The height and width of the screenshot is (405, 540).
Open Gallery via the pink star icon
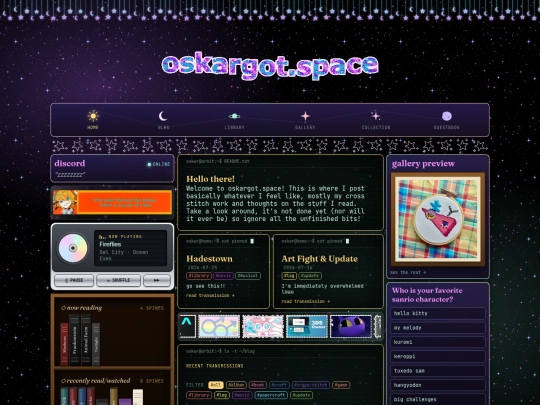click(305, 116)
